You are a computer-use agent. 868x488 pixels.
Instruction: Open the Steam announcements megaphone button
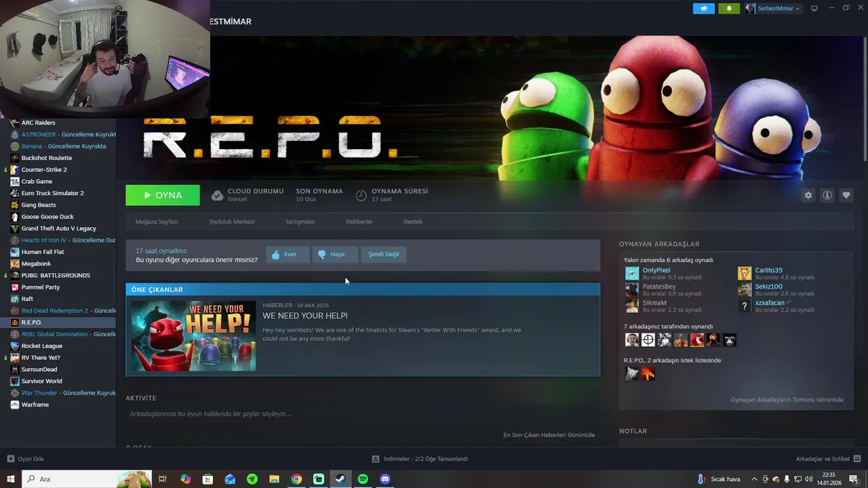(704, 8)
